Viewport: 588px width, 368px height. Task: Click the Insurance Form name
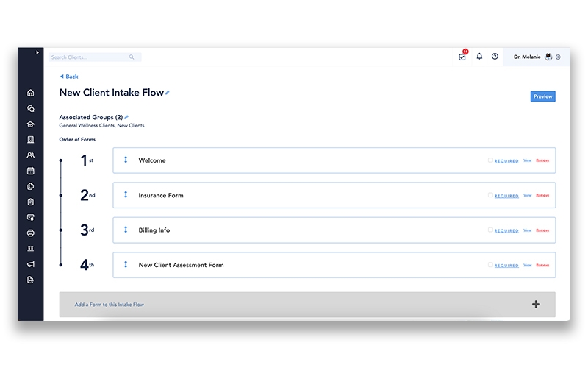(x=161, y=195)
